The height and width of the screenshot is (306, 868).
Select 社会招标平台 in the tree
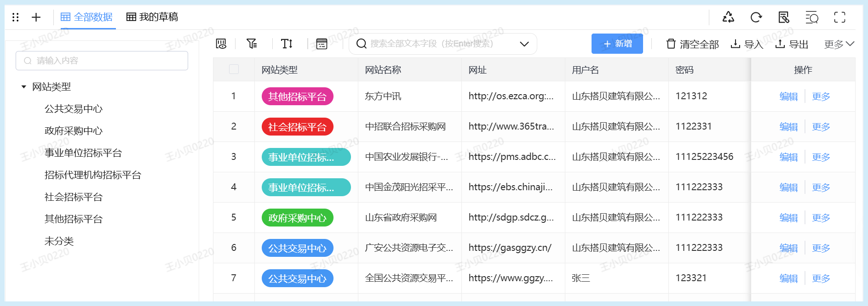[x=74, y=197]
